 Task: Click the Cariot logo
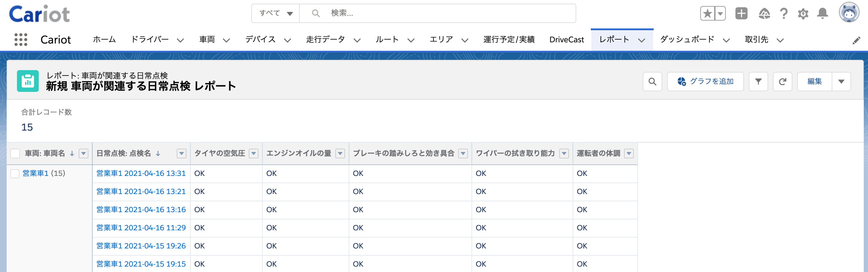(x=39, y=14)
